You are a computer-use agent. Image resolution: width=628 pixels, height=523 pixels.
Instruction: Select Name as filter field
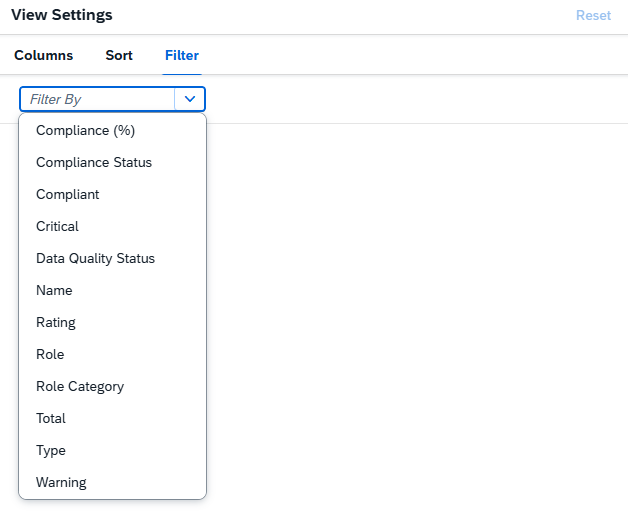click(x=54, y=290)
